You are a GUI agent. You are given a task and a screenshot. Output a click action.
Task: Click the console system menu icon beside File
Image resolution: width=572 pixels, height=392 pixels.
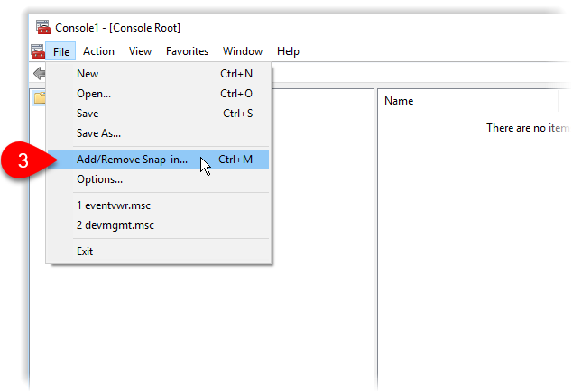(x=38, y=51)
